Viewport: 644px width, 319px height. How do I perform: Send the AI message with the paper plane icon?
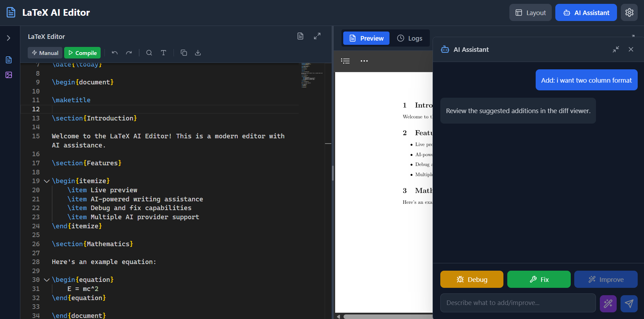coord(629,303)
